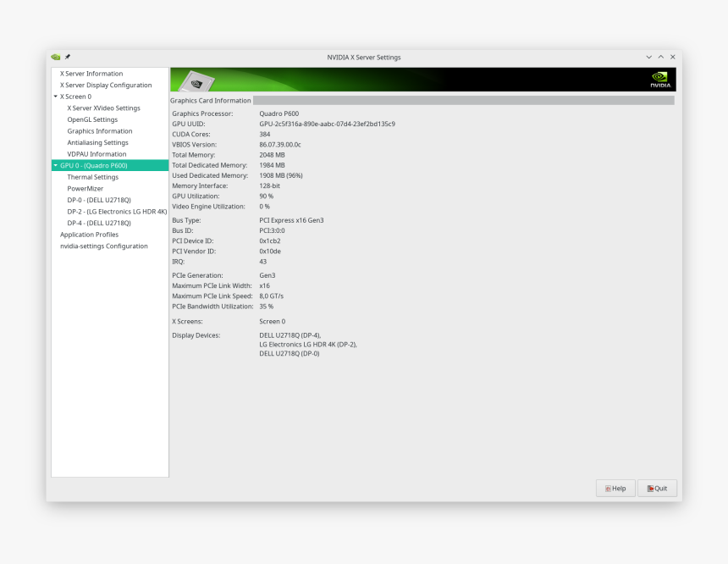Image resolution: width=728 pixels, height=564 pixels.
Task: Open Application Profiles page
Action: (89, 235)
